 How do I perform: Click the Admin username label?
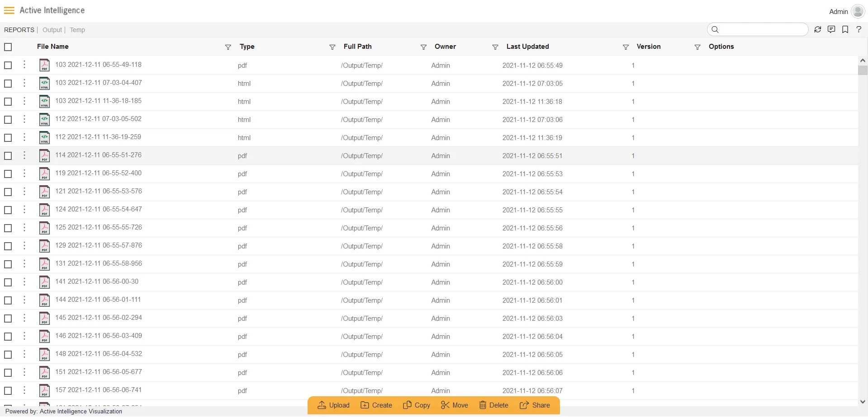click(x=838, y=12)
